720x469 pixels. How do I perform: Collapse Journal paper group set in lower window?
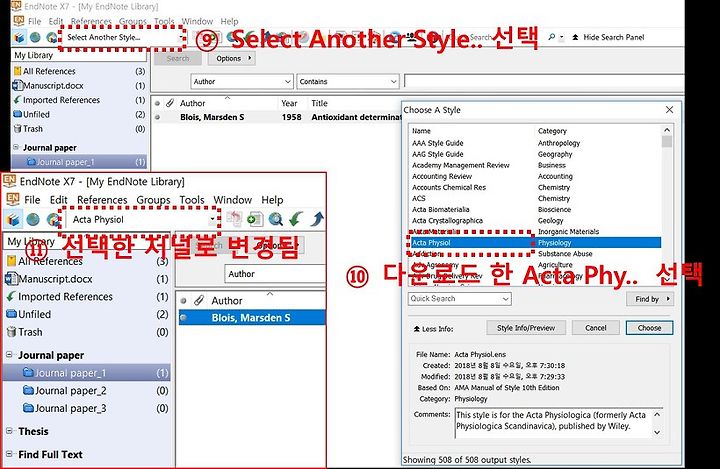[x=9, y=355]
